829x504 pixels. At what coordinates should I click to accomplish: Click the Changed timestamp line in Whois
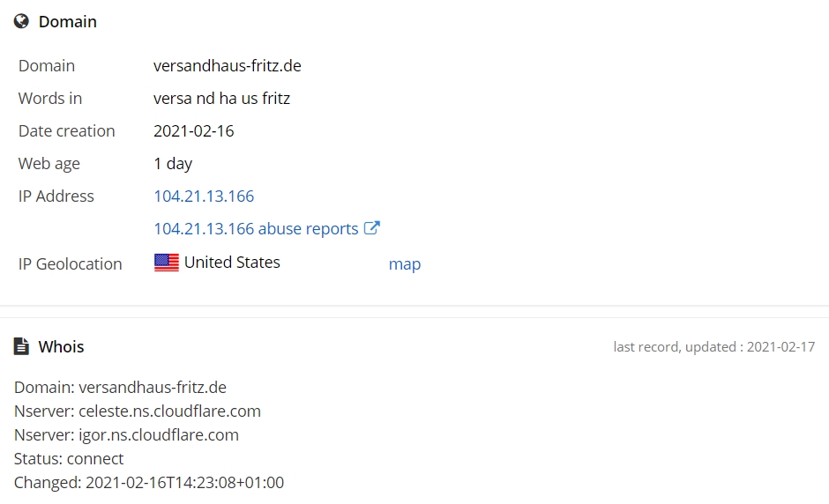click(149, 482)
